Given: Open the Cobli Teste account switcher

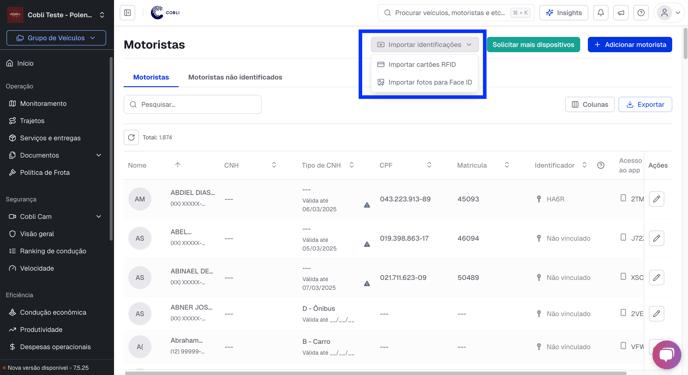Looking at the screenshot, I should [x=56, y=14].
